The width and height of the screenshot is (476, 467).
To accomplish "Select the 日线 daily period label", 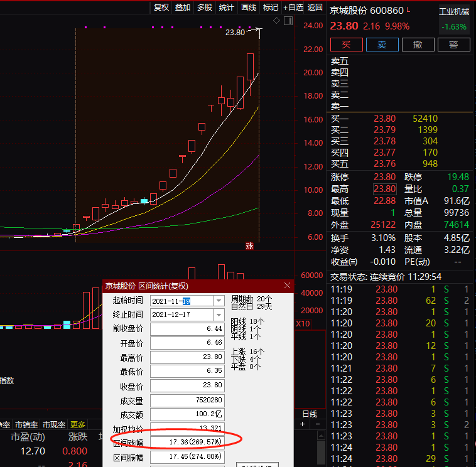I will coord(310,414).
